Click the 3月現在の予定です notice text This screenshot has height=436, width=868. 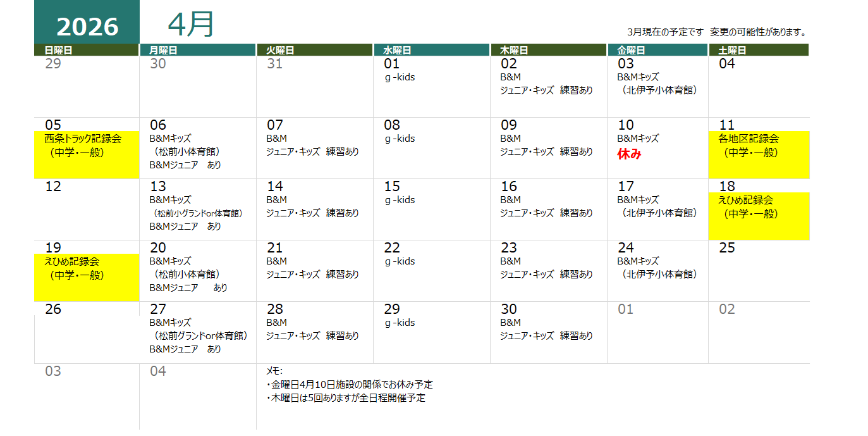pyautogui.click(x=665, y=32)
